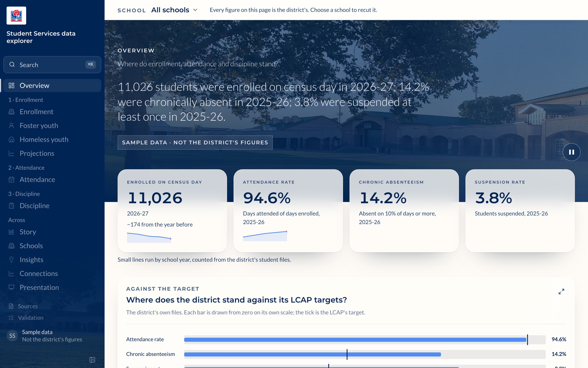Select the Attendance rate card
The image size is (588, 368).
[x=288, y=210]
